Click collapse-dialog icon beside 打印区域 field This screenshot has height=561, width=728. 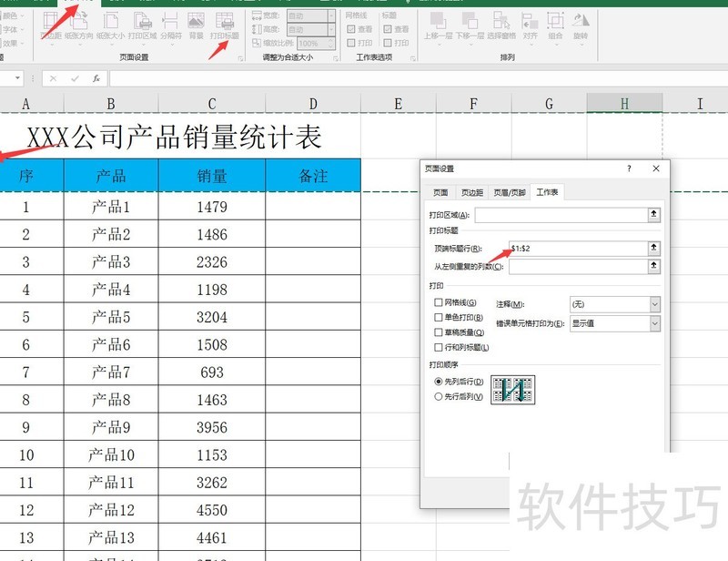coord(652,215)
